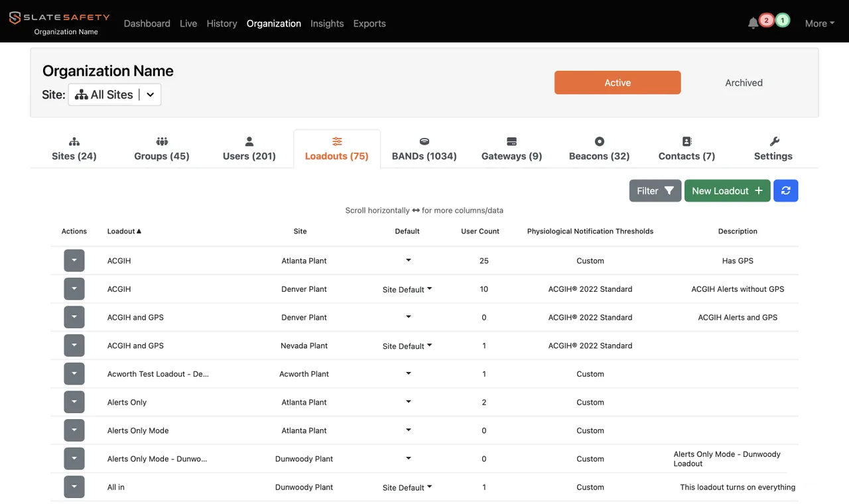
Task: Click the refresh loadouts button
Action: pyautogui.click(x=786, y=191)
